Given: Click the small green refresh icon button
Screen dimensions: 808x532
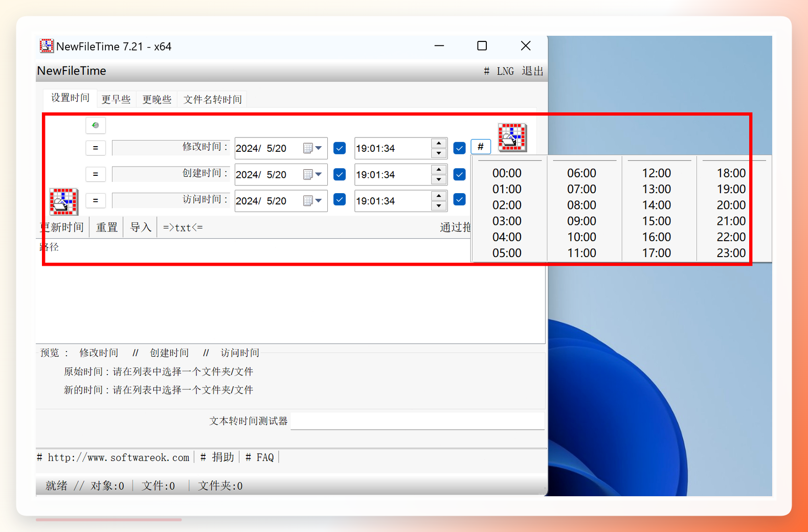Looking at the screenshot, I should click(96, 125).
